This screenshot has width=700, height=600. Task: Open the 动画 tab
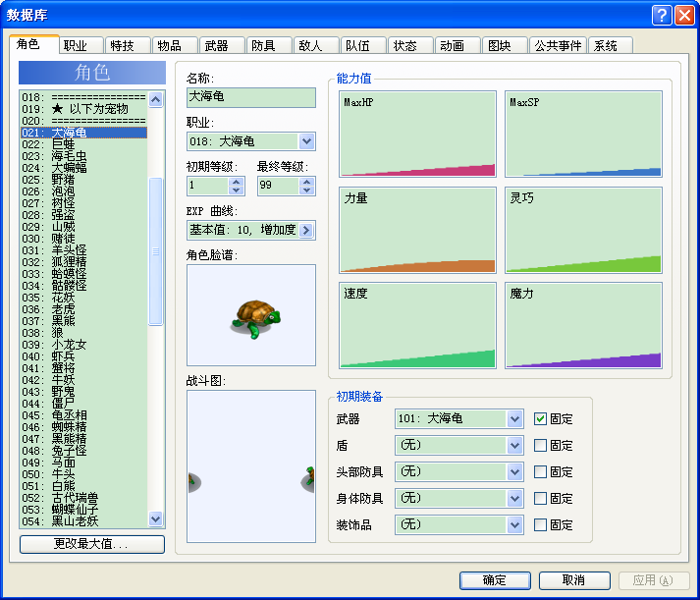point(458,45)
